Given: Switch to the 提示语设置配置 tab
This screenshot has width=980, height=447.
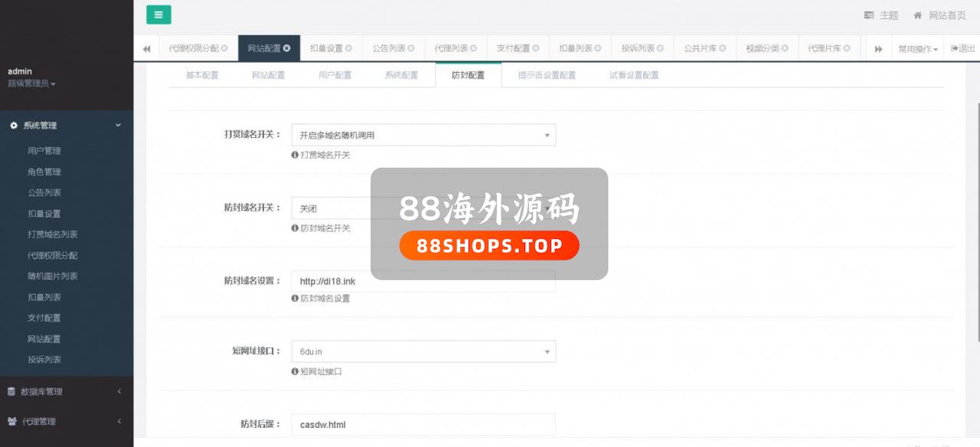Looking at the screenshot, I should (547, 75).
